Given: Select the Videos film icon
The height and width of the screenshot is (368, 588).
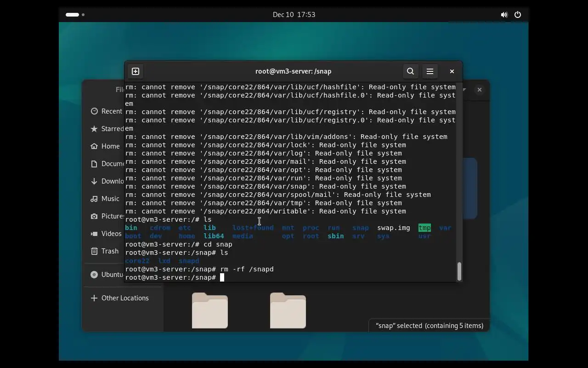Looking at the screenshot, I should pyautogui.click(x=94, y=233).
